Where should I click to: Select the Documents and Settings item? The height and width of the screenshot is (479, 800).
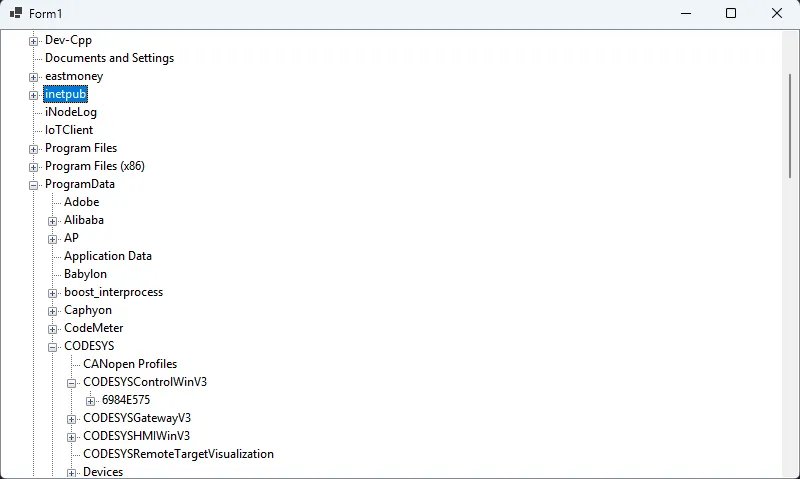point(109,58)
